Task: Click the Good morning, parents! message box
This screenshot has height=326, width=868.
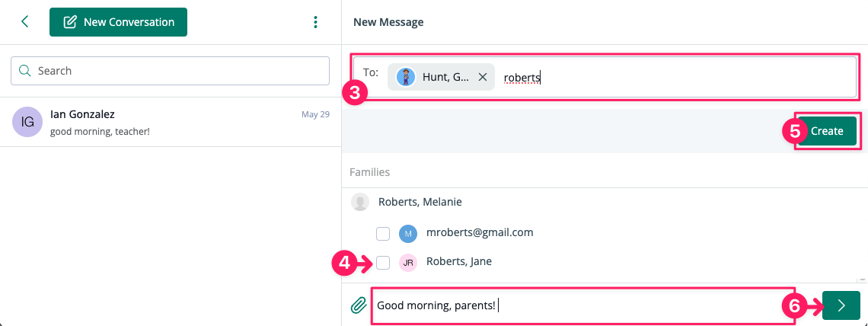Action: click(583, 305)
